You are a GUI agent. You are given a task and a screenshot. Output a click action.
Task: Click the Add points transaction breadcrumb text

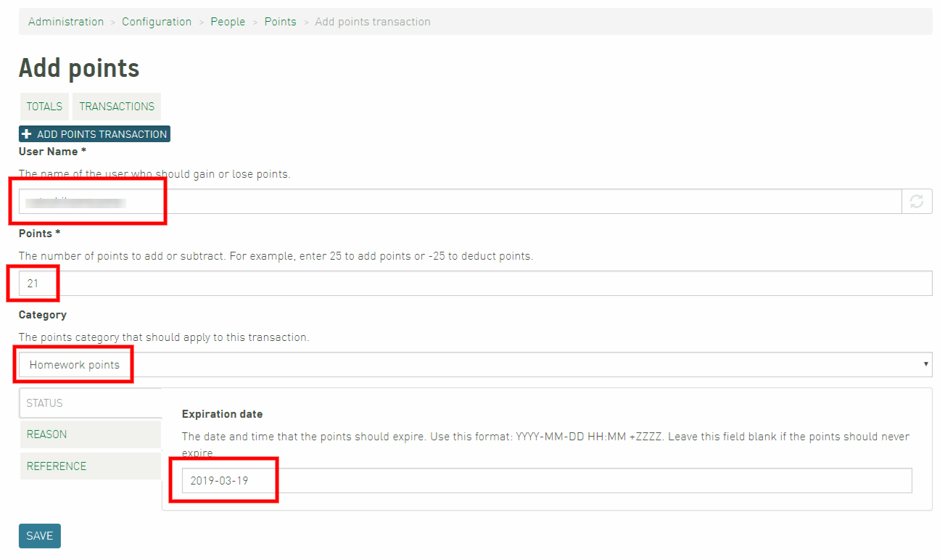pyautogui.click(x=373, y=22)
